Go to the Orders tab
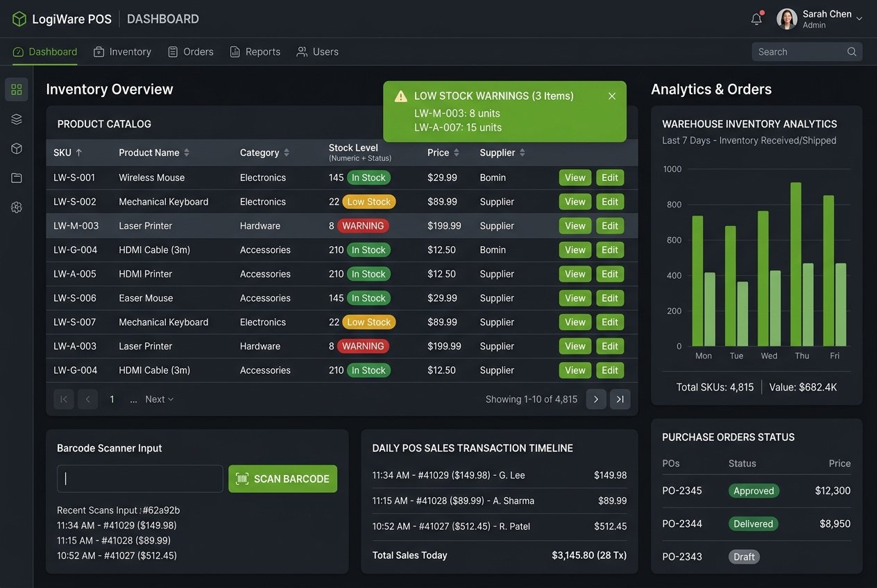 click(190, 51)
